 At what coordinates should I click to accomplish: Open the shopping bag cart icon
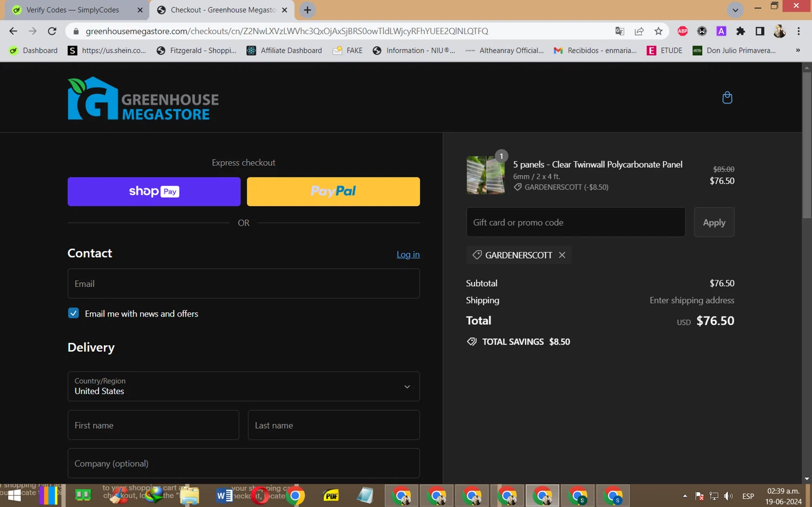coord(727,97)
